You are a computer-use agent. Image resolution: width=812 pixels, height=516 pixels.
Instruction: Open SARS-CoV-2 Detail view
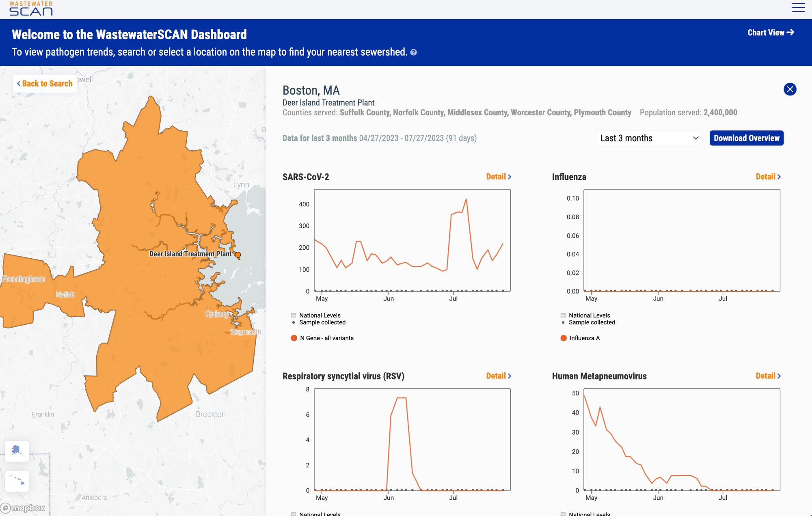(499, 177)
